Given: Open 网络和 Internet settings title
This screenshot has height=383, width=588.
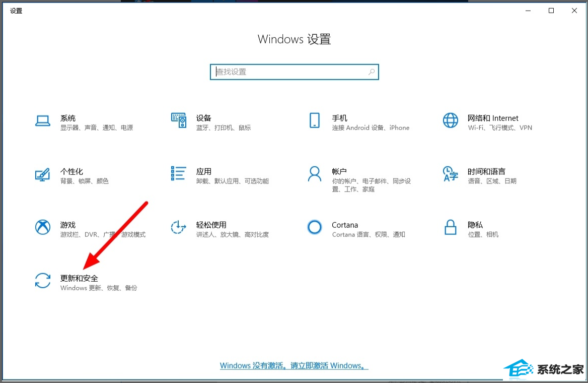Looking at the screenshot, I should 493,118.
